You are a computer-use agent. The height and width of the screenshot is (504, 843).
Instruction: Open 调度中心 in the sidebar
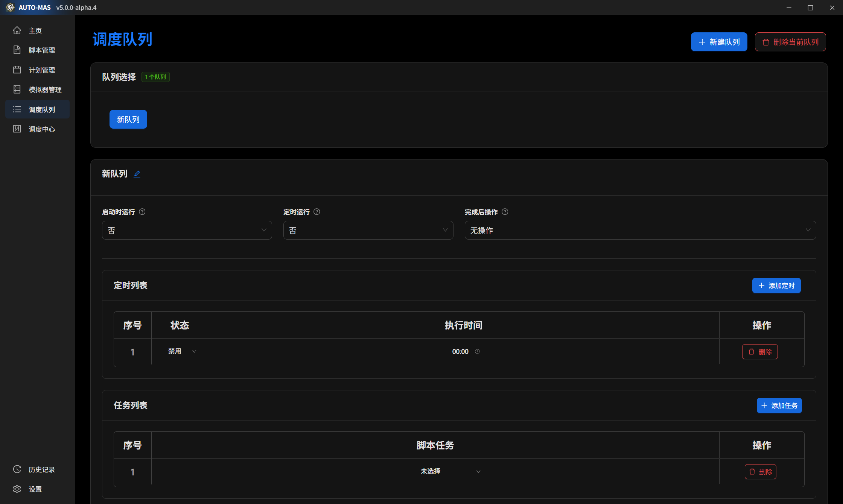(42, 129)
